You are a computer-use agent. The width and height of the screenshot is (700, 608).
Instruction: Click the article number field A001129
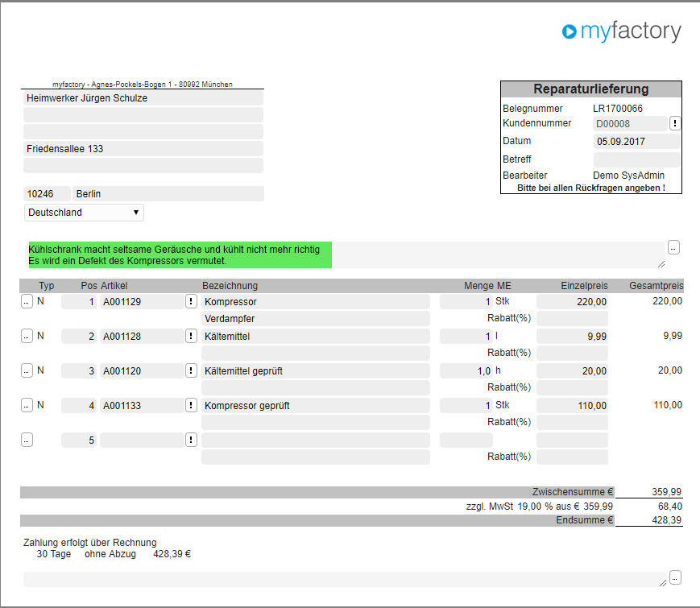142,302
